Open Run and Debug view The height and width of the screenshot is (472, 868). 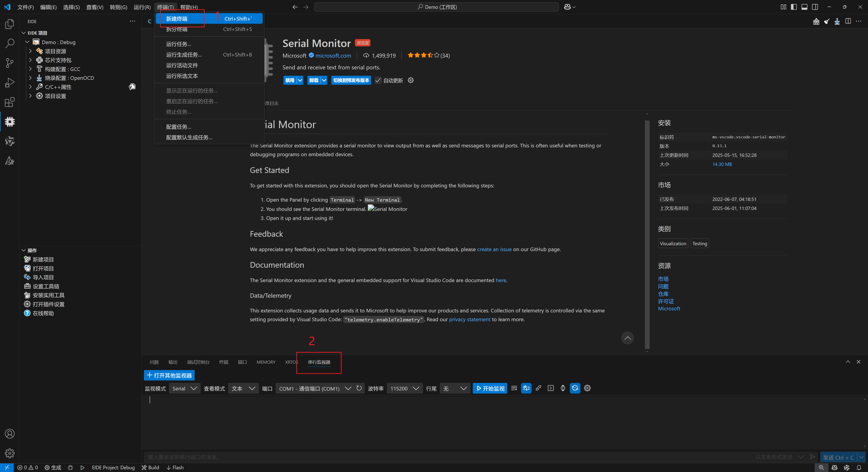click(10, 83)
